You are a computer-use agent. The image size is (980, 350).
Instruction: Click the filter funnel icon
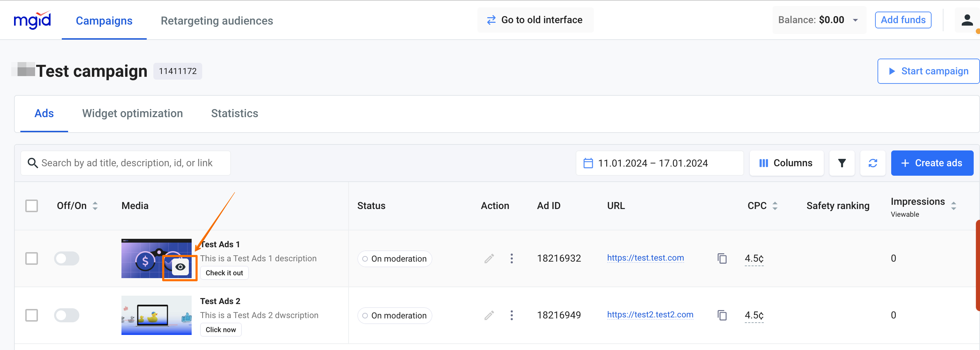[x=841, y=163]
